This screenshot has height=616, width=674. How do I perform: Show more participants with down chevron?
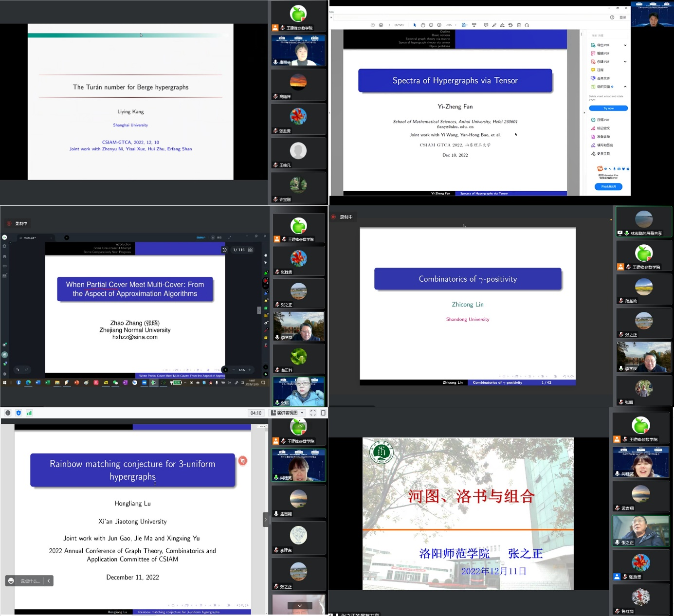pyautogui.click(x=300, y=606)
